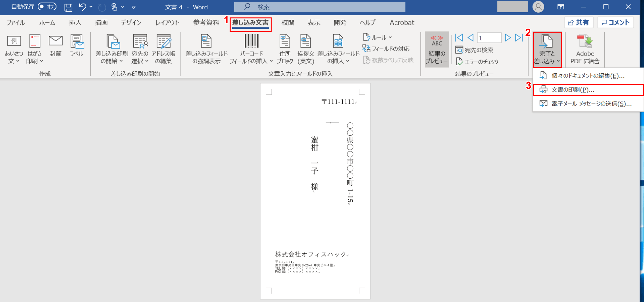This screenshot has height=302, width=644.
Task: Go to the next record arrow
Action: click(507, 38)
